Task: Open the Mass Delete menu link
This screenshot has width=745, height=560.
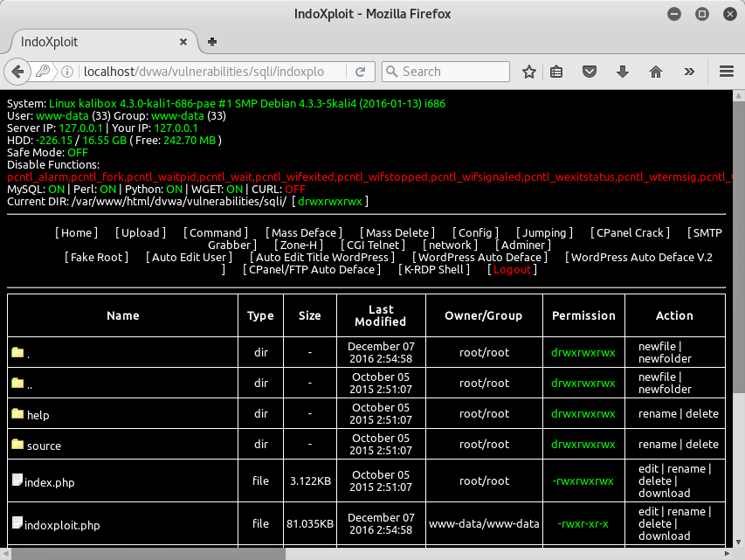Action: click(x=397, y=233)
